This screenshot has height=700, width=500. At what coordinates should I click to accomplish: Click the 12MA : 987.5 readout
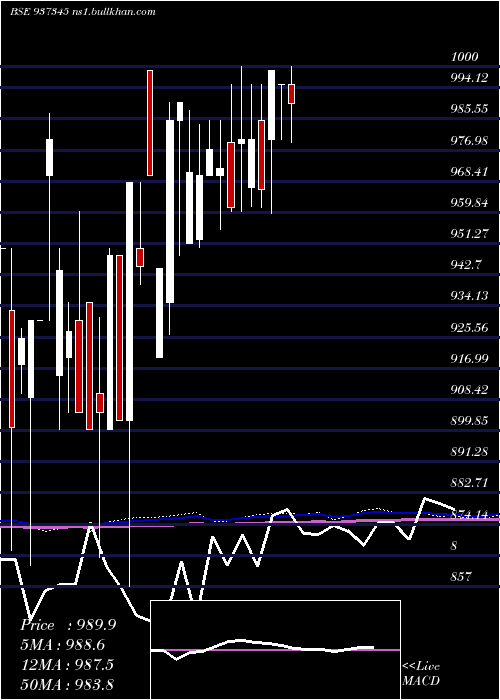coord(67,664)
